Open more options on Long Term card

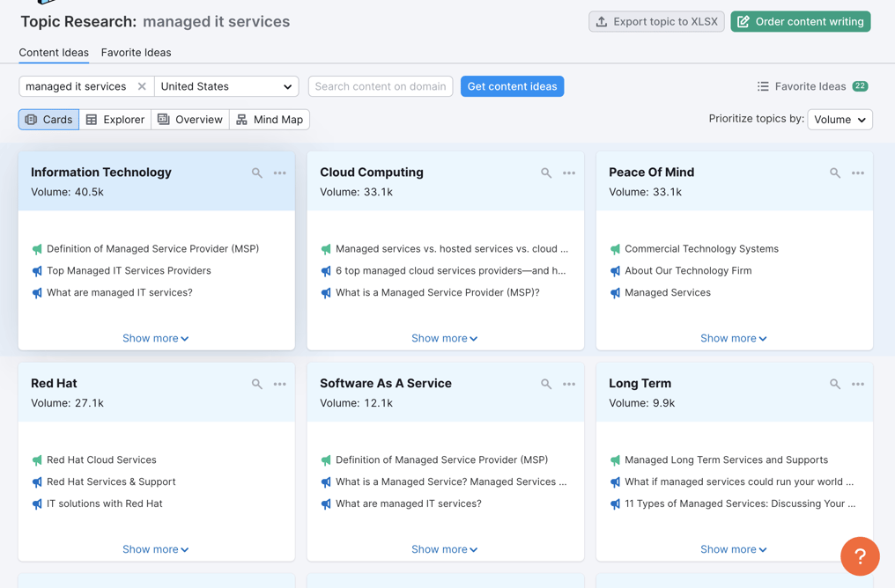pyautogui.click(x=858, y=384)
